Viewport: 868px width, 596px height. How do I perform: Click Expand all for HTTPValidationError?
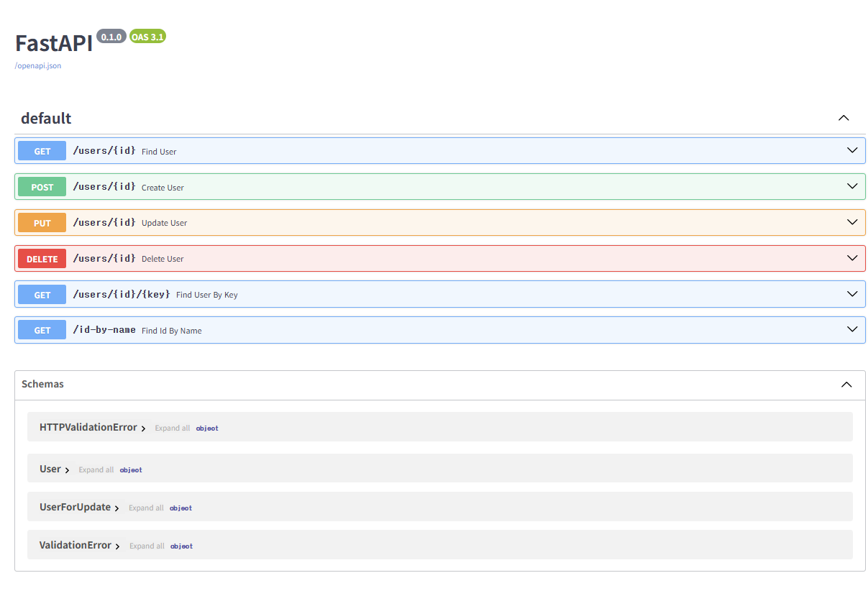tap(173, 428)
